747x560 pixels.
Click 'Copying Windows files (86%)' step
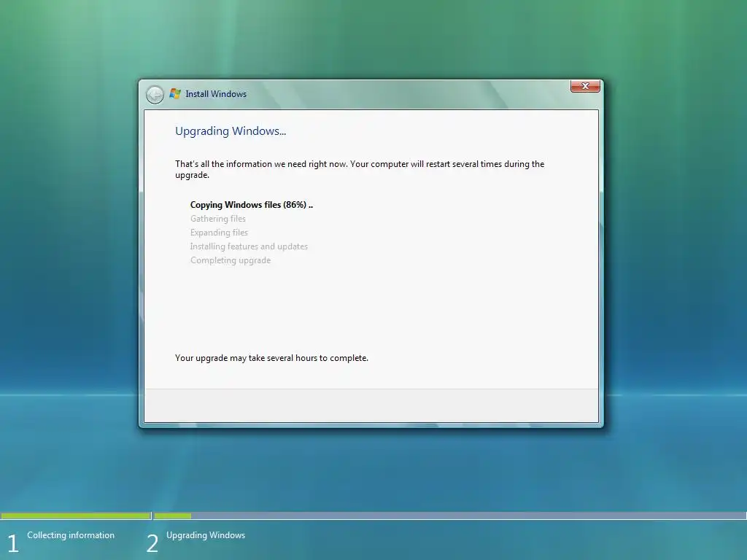click(252, 205)
